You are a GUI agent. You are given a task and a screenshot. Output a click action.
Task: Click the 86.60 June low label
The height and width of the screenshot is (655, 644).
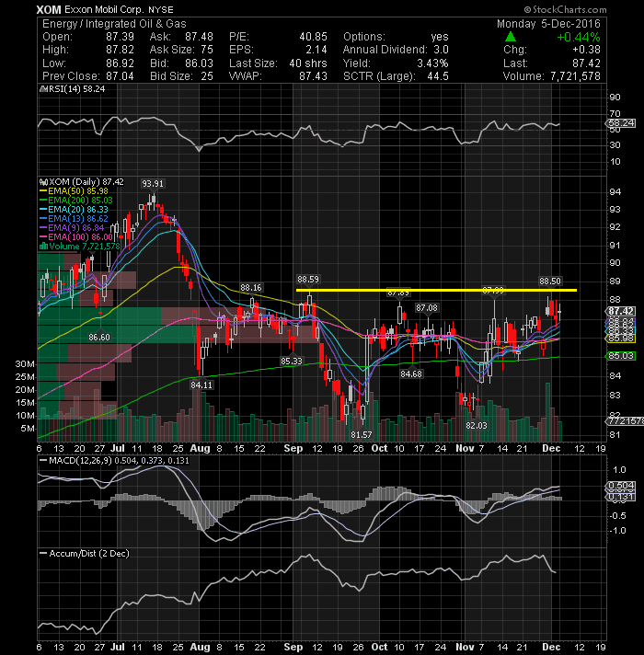[x=99, y=337]
